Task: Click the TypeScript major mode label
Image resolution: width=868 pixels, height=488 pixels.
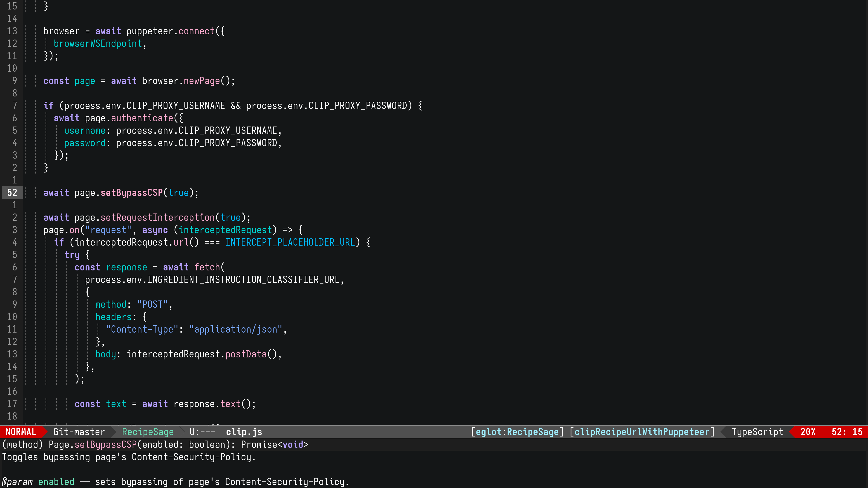Action: click(x=757, y=432)
